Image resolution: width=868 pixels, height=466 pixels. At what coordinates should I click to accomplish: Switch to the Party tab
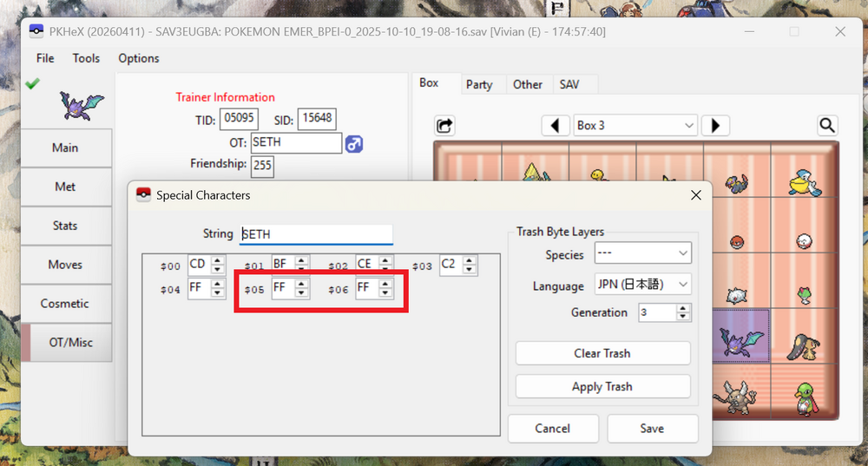coord(479,84)
